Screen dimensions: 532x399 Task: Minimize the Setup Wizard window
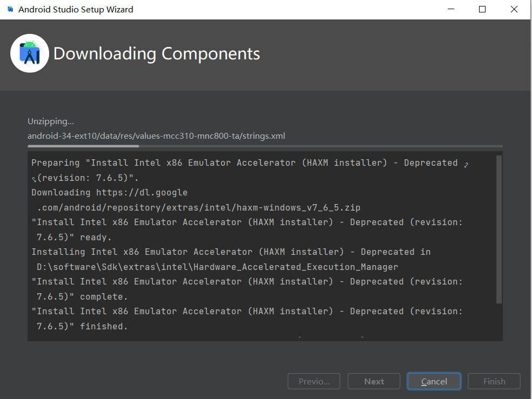click(451, 9)
